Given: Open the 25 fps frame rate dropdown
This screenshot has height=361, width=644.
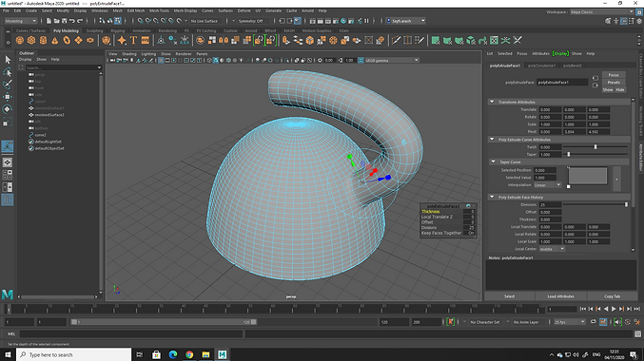Looking at the screenshot, I should click(569, 322).
